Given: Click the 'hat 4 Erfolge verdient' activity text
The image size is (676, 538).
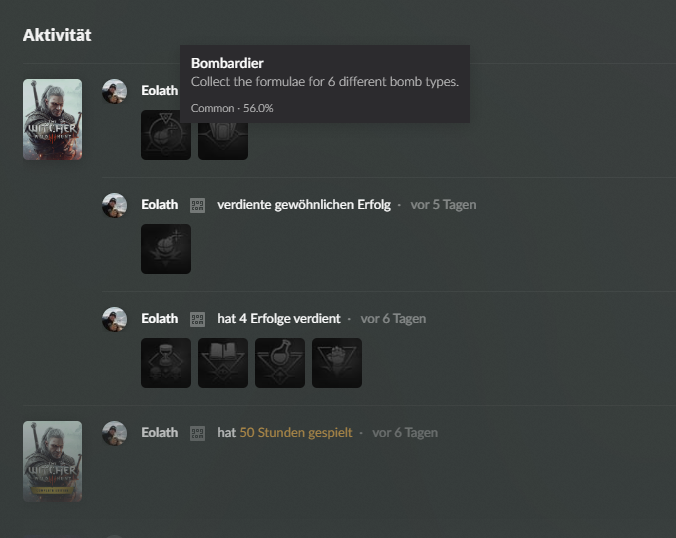Looking at the screenshot, I should tap(279, 319).
